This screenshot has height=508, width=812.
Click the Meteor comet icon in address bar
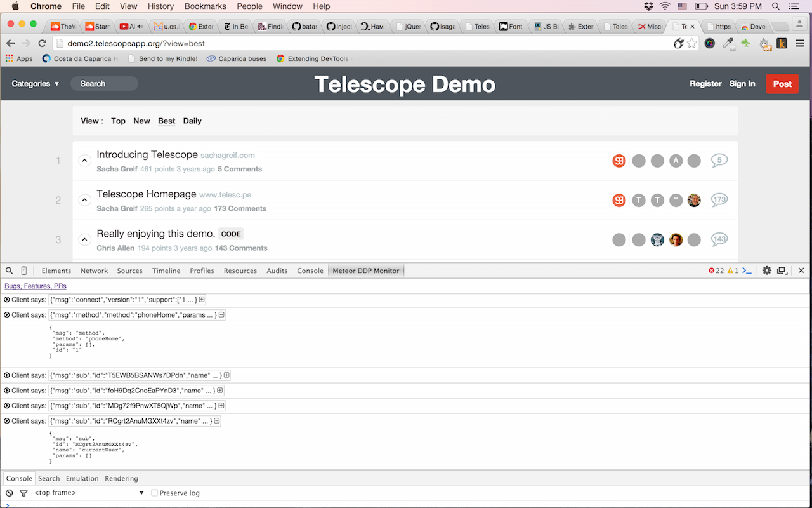point(679,43)
